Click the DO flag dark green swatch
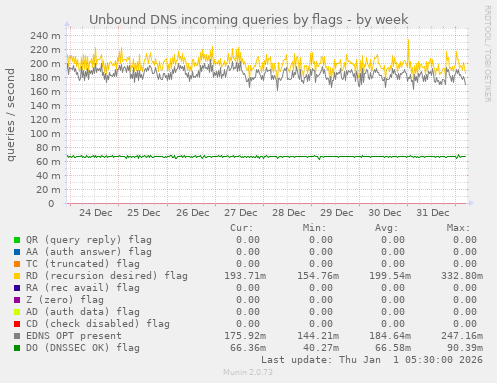 coord(17,348)
